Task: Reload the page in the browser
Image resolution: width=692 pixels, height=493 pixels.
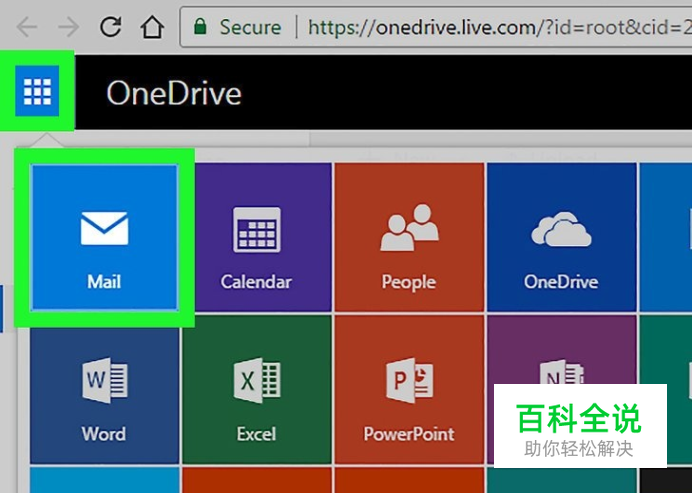Action: point(110,27)
